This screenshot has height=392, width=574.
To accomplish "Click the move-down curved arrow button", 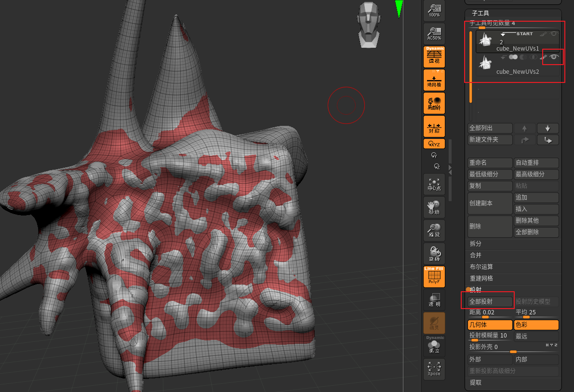I will 548,139.
